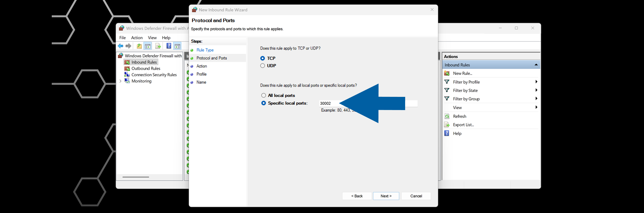Click the Name step in wizard
Image resolution: width=644 pixels, height=213 pixels.
(x=201, y=82)
